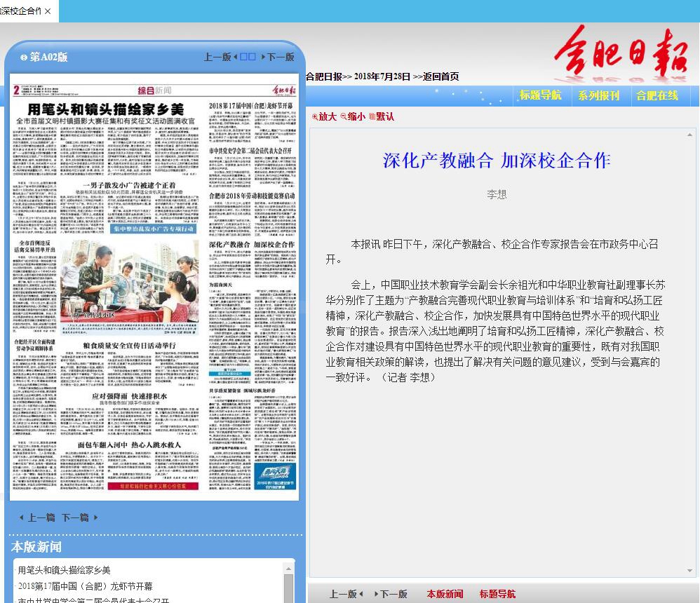
Task: Expand the 本版新闻 article list
Action: (x=36, y=547)
